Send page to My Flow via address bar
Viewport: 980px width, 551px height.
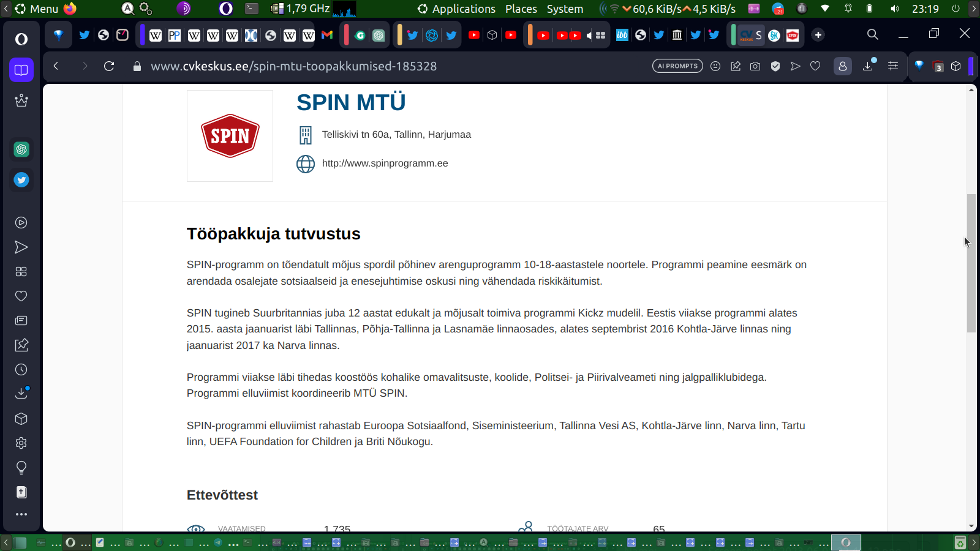pyautogui.click(x=795, y=66)
